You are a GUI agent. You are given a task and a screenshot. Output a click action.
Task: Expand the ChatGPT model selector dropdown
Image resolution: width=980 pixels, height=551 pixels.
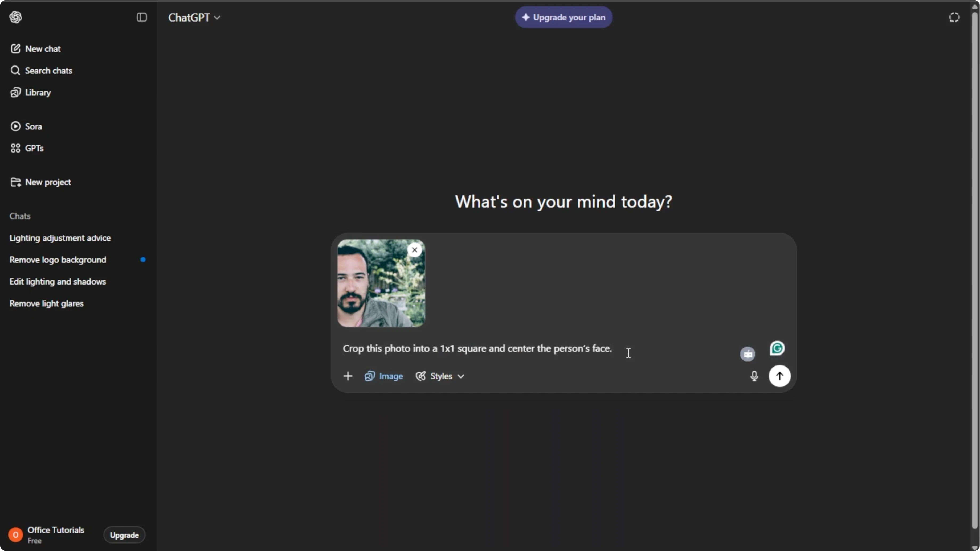click(194, 18)
